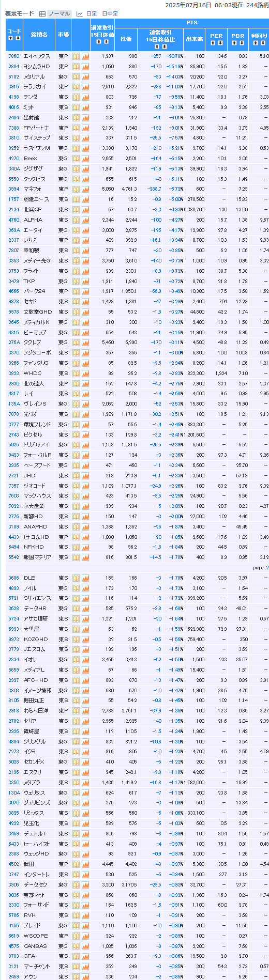Screen dimensions: 269x980
Task: Open the book icon for エイベックス
Action: click(76, 56)
